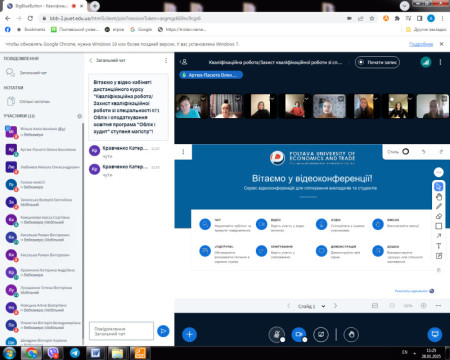Screen dimensions: 450x360
Task: Open the Стиль style panel
Action: click(398, 152)
